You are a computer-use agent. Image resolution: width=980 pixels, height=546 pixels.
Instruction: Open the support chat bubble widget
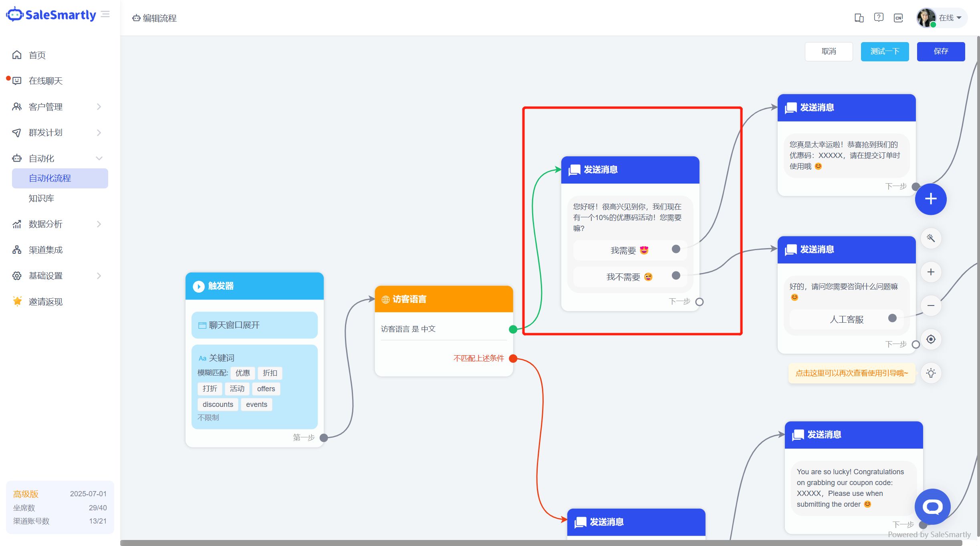point(932,507)
